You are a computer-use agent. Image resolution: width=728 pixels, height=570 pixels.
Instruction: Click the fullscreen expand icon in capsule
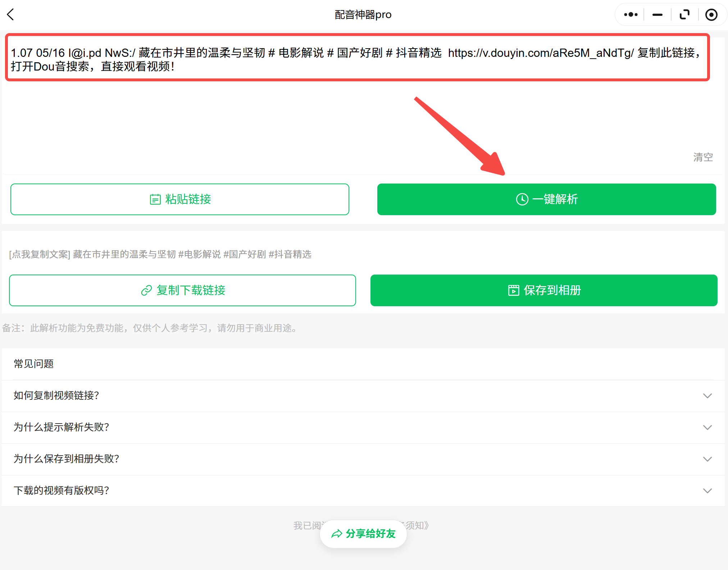pyautogui.click(x=684, y=15)
